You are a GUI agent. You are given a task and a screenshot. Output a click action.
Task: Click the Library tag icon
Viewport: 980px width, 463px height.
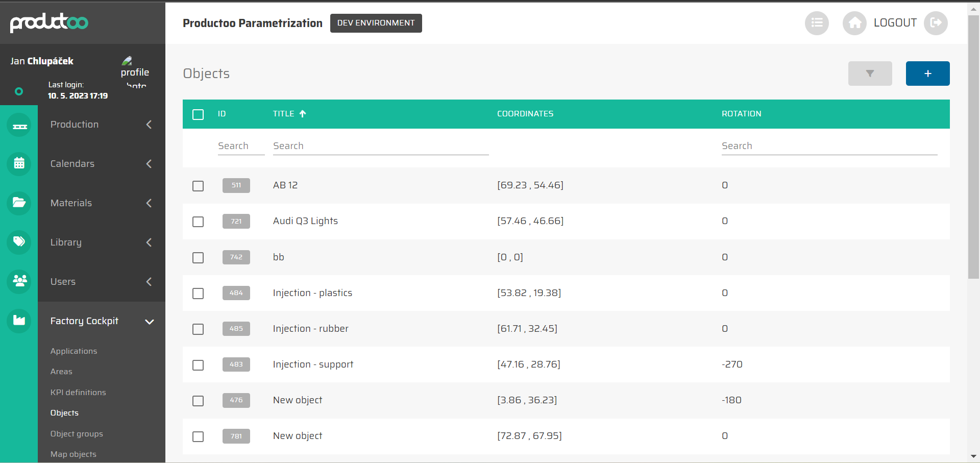[19, 242]
